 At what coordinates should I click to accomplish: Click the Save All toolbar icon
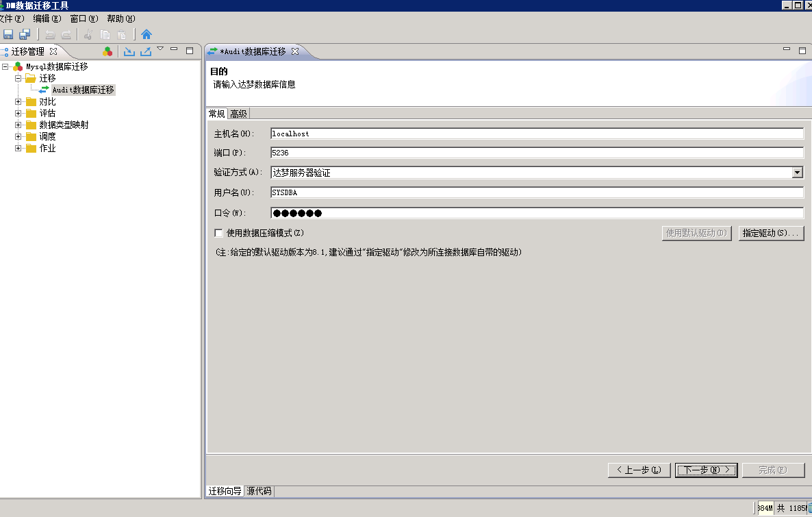(x=25, y=34)
